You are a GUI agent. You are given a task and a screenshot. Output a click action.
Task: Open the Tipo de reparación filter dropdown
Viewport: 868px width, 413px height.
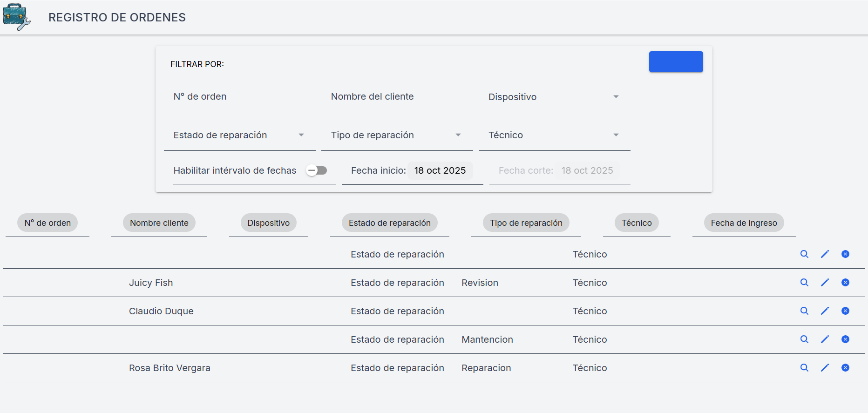[397, 135]
